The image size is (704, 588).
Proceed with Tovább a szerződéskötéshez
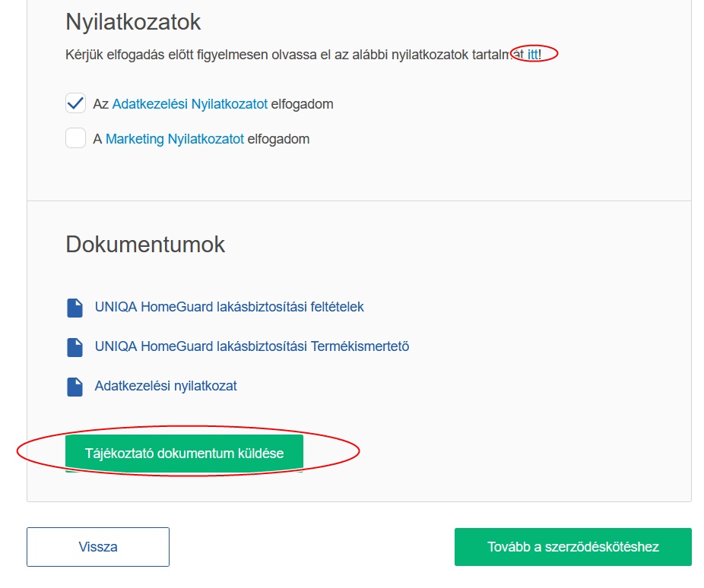click(573, 547)
